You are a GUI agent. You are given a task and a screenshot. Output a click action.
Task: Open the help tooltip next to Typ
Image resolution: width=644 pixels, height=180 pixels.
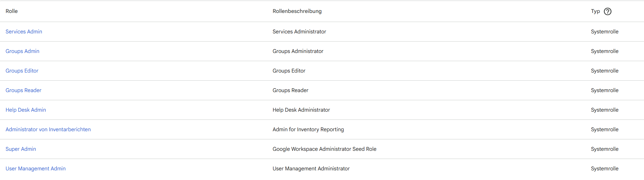click(608, 11)
